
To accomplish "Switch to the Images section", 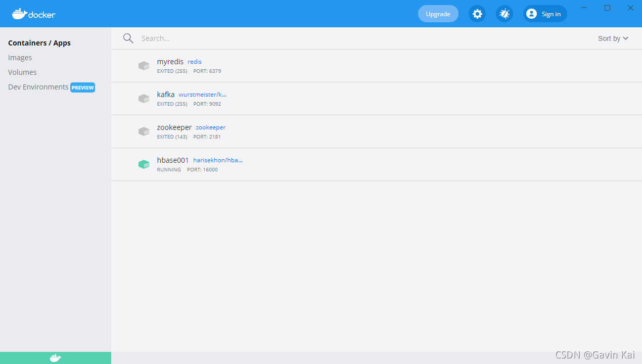I will click(x=20, y=57).
